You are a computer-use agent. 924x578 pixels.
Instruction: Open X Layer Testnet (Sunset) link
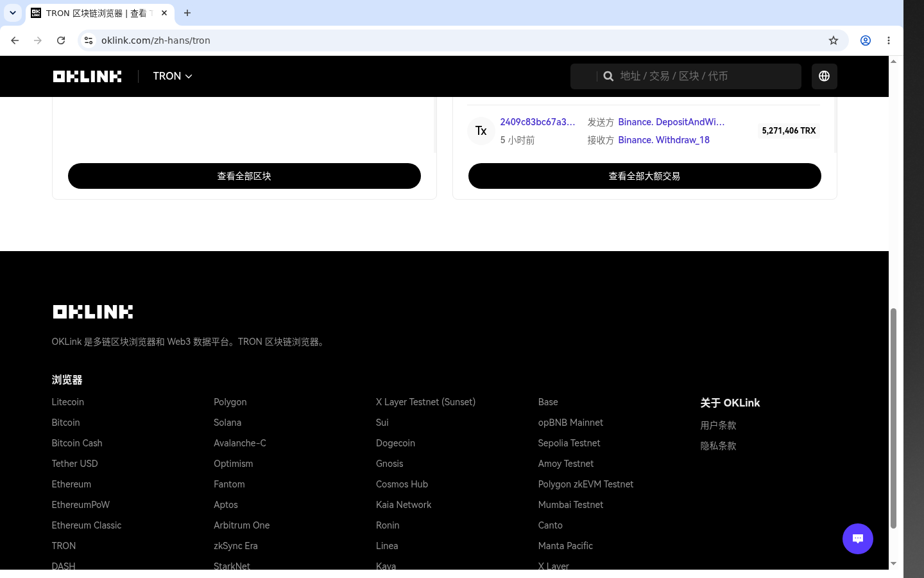[x=426, y=402]
